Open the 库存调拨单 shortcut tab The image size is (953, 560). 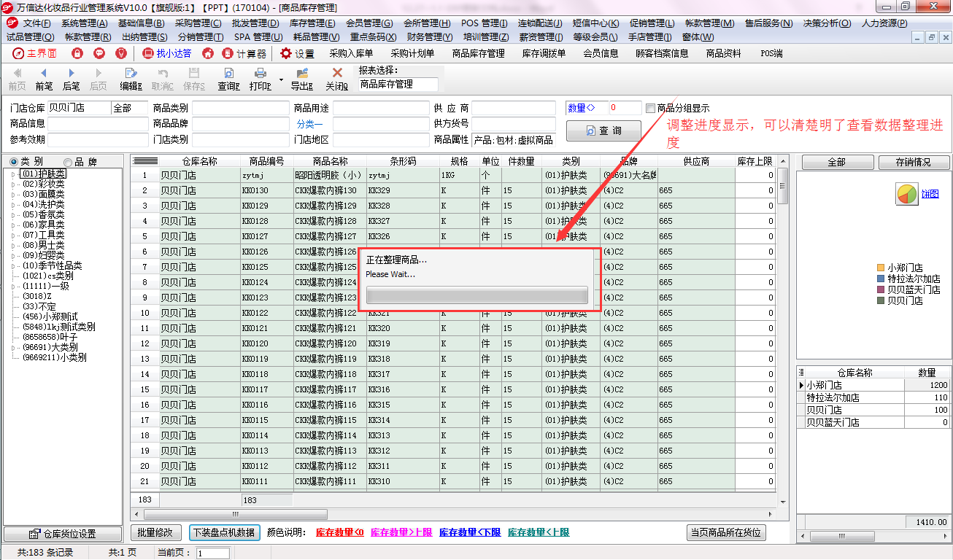(x=544, y=53)
